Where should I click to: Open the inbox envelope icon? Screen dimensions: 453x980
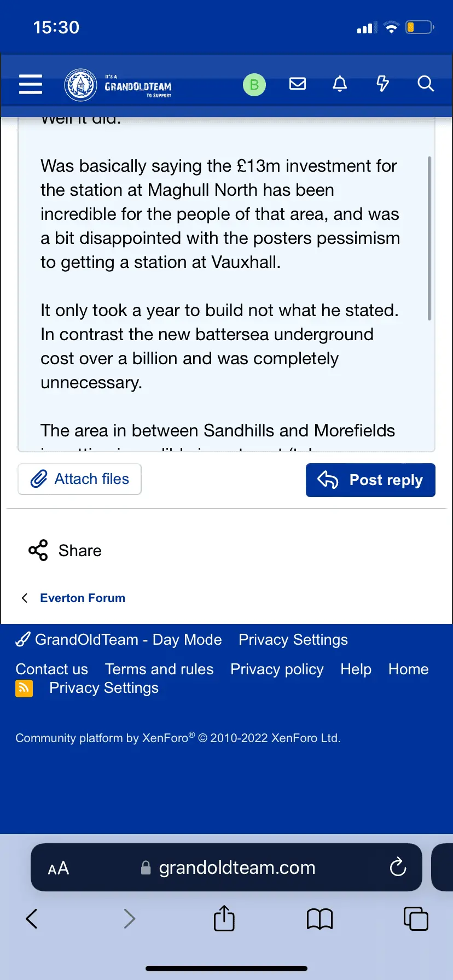coord(298,84)
